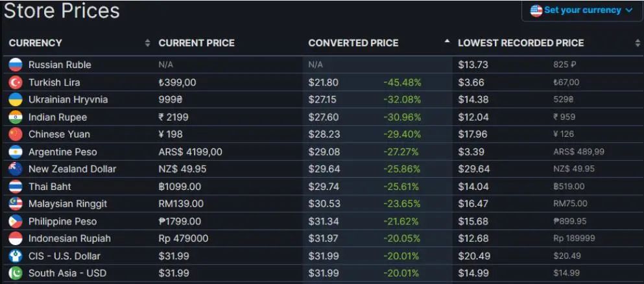Click the Turkish Lira -45.48% discount value
644x284 pixels.
tap(402, 82)
